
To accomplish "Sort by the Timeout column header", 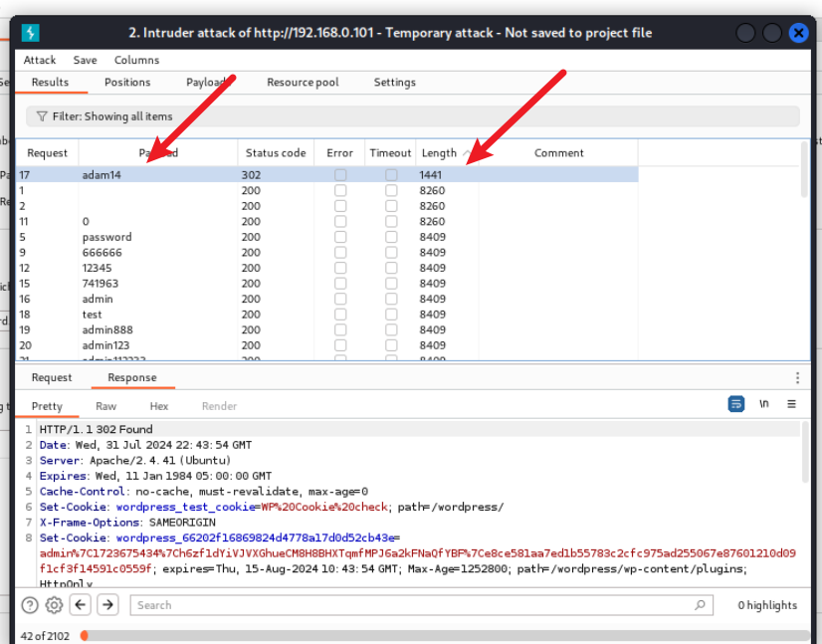I will (x=390, y=153).
